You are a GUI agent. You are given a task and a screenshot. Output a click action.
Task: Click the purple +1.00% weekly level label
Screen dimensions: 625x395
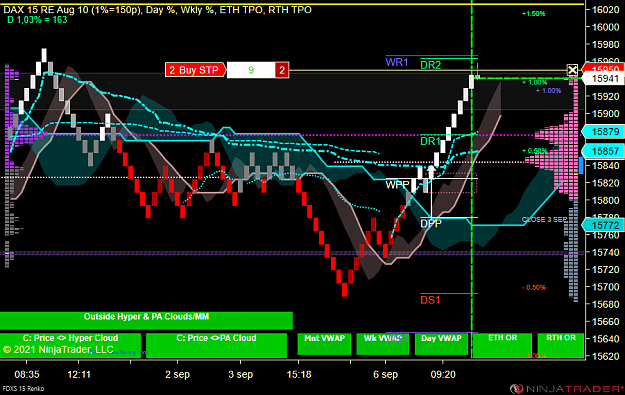click(548, 90)
